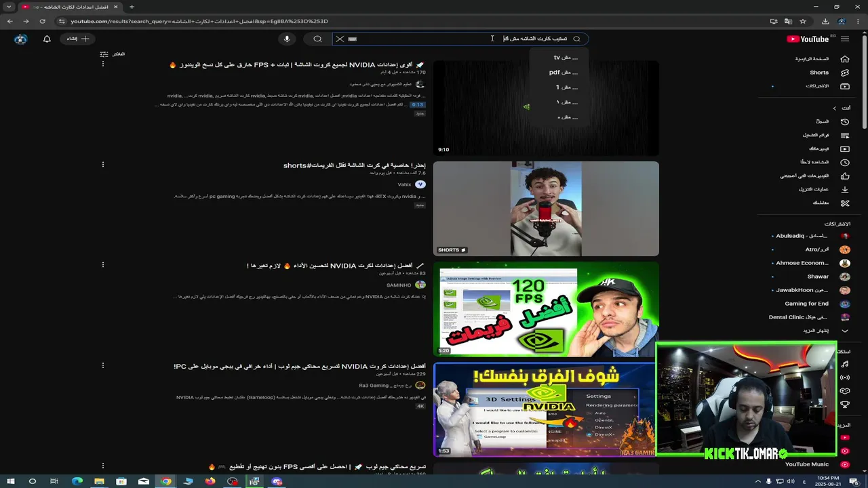868x488 pixels.
Task: Open the account avatar menu
Action: click(x=21, y=39)
